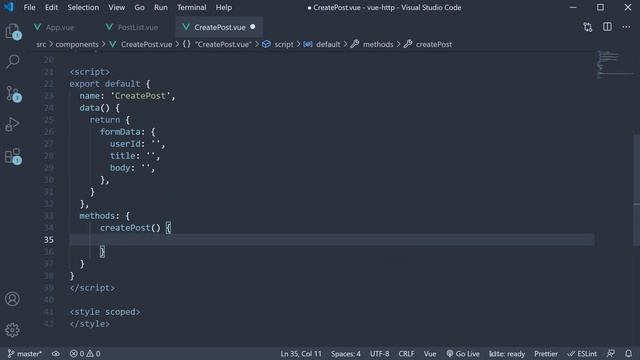Open notifications bell in status bar

click(x=629, y=353)
